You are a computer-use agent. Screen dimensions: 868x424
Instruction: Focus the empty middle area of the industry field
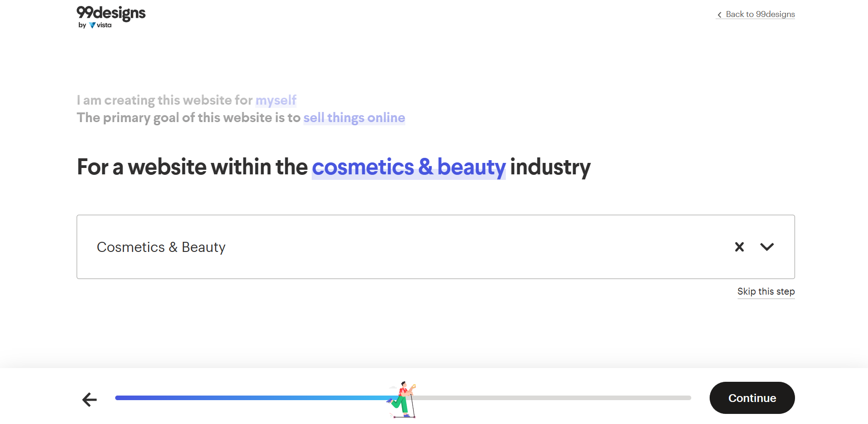point(477,247)
